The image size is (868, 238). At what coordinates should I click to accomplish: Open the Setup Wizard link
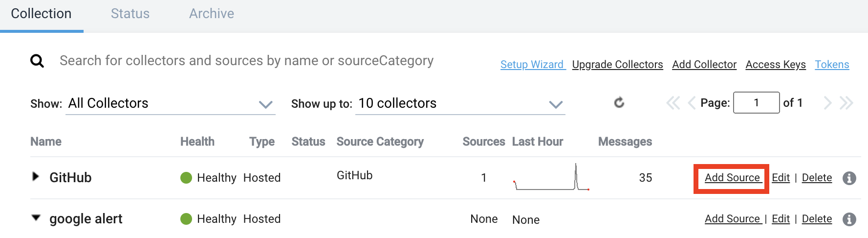click(x=532, y=65)
